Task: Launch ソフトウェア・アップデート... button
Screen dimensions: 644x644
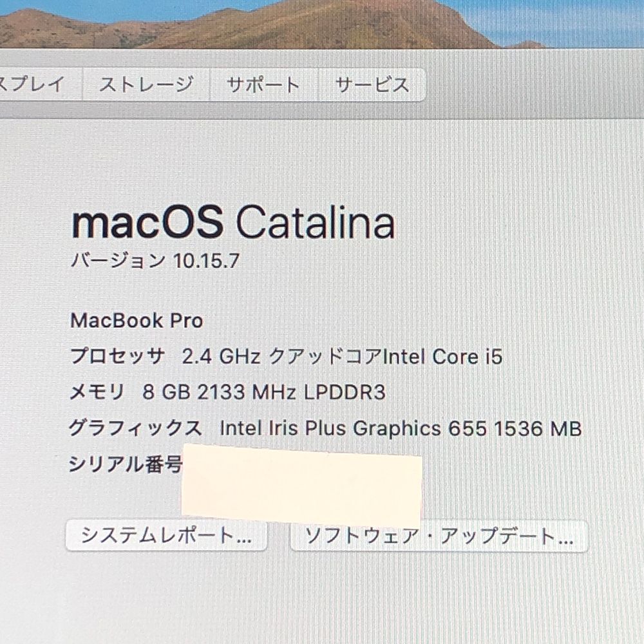Action: pyautogui.click(x=439, y=536)
